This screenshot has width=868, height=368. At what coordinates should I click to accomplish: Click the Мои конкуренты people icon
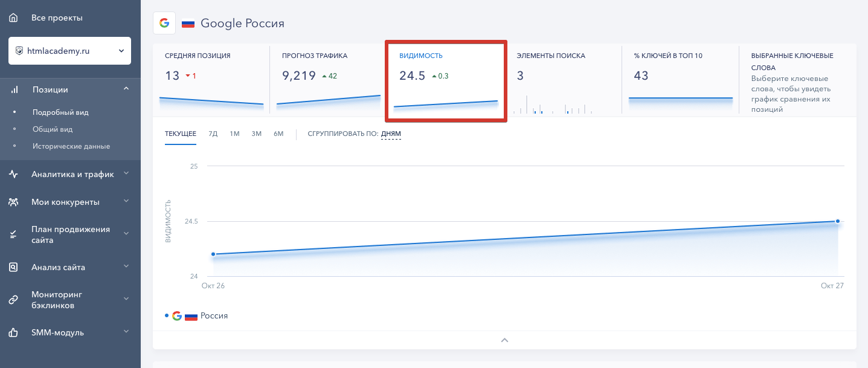(x=13, y=202)
